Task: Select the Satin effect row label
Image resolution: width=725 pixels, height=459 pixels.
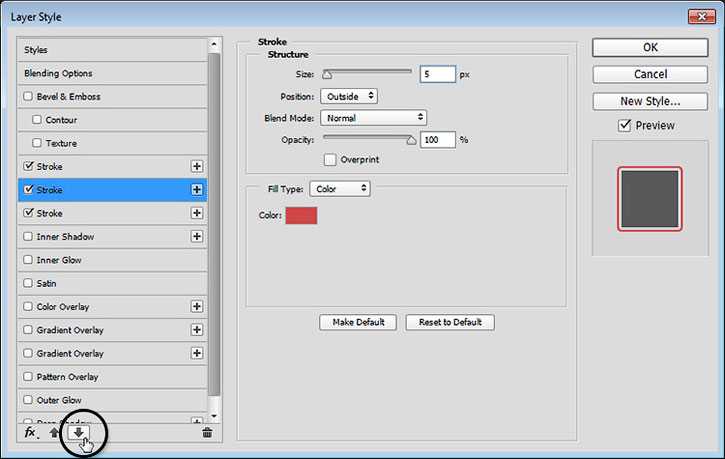Action: [47, 283]
